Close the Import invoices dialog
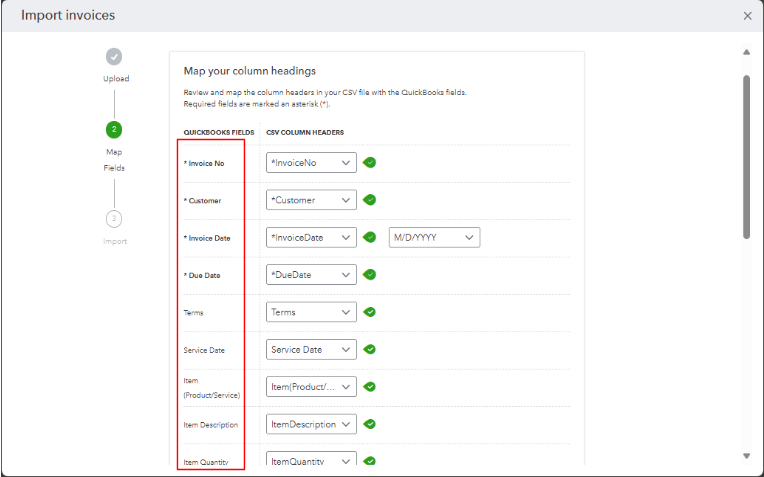This screenshot has height=477, width=764. tap(748, 16)
